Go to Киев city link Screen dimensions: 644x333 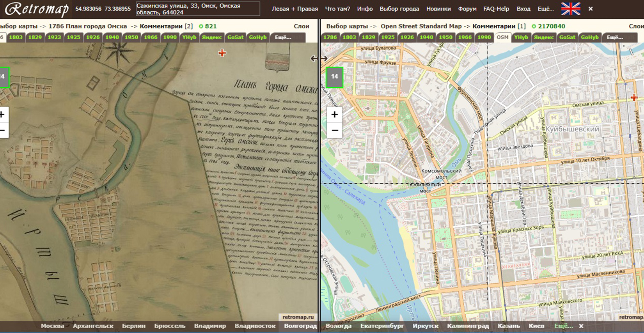click(x=536, y=326)
